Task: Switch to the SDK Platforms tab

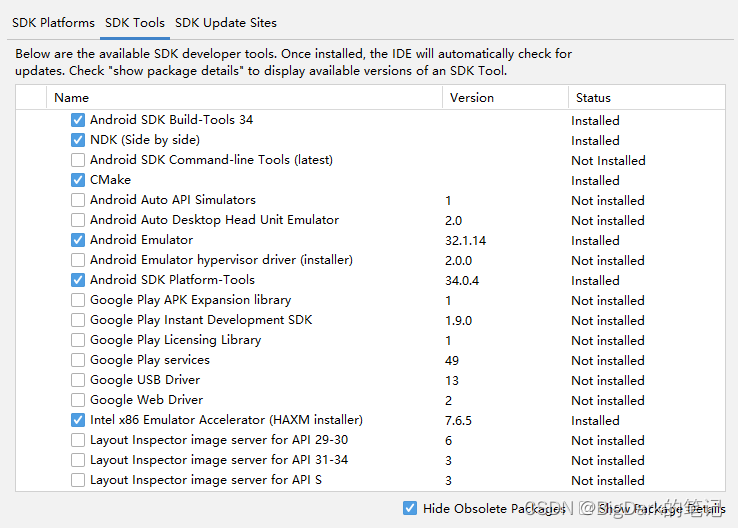Action: [x=53, y=23]
